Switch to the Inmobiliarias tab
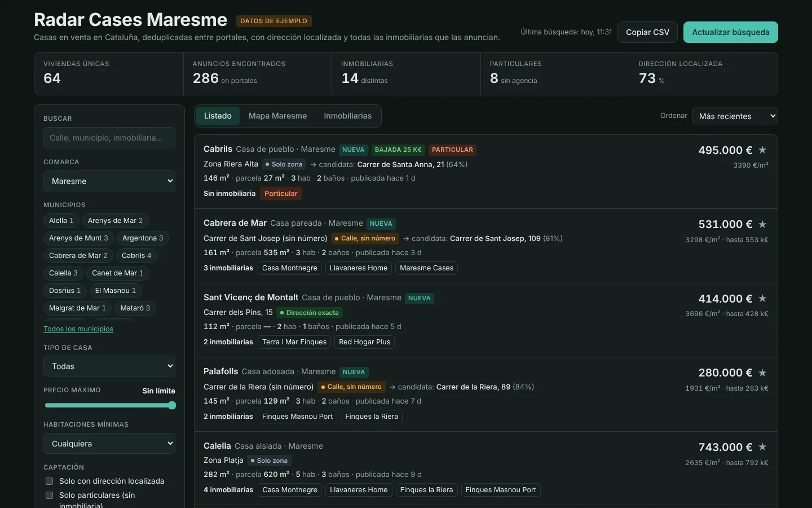 click(347, 116)
